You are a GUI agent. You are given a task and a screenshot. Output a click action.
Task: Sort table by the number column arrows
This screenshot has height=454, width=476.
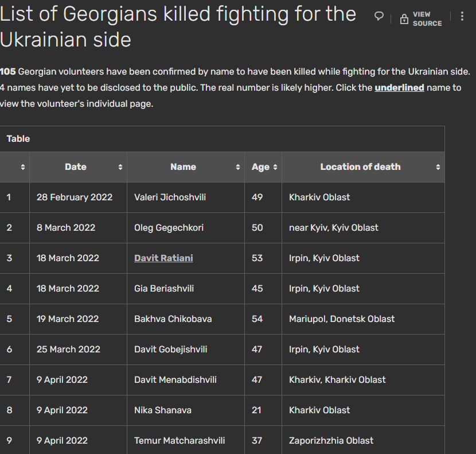click(23, 167)
